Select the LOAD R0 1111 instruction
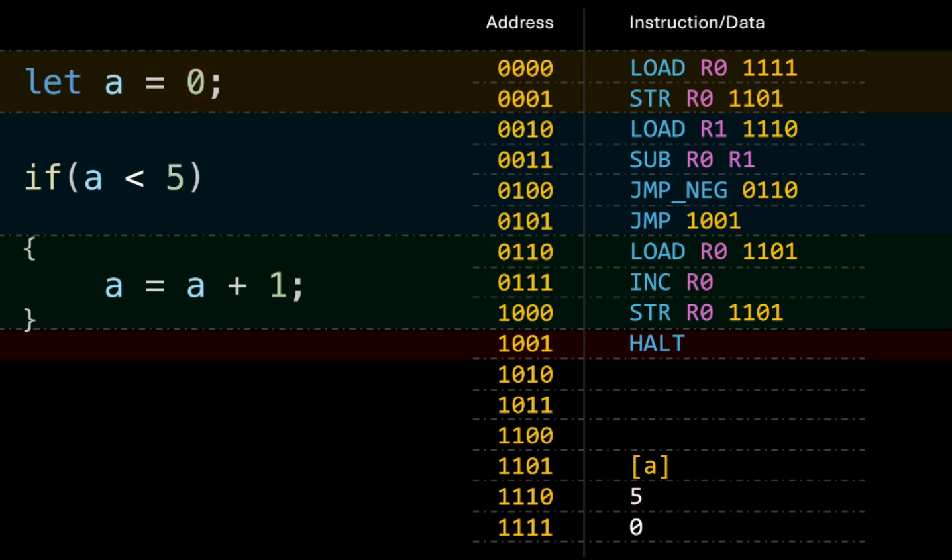Screen dimensions: 952x560 (713, 68)
